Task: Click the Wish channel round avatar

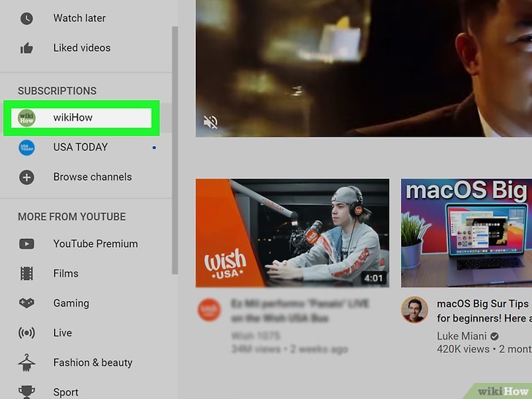Action: (209, 310)
